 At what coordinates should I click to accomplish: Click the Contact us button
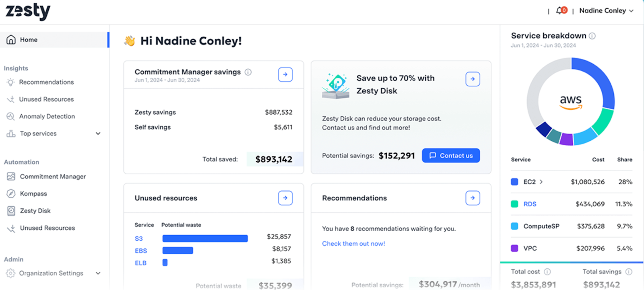click(451, 156)
